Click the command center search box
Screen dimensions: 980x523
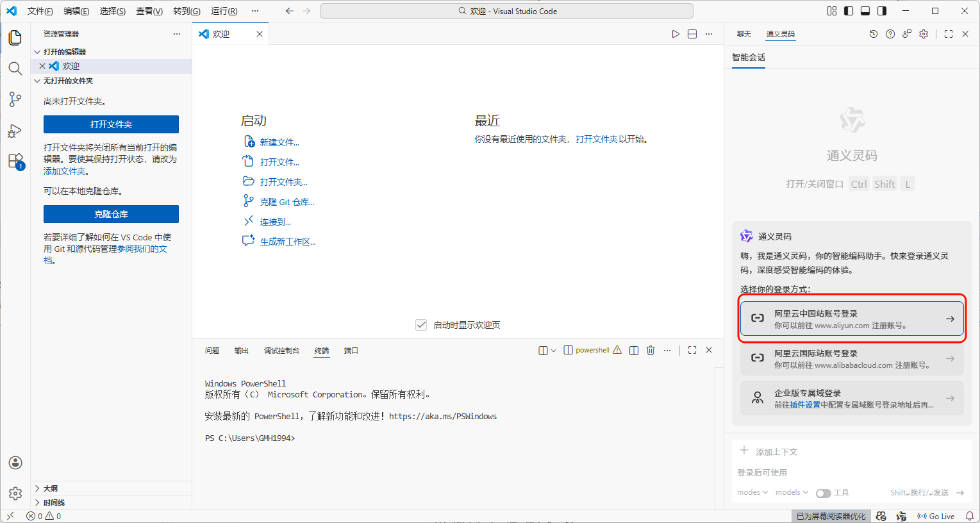click(506, 11)
